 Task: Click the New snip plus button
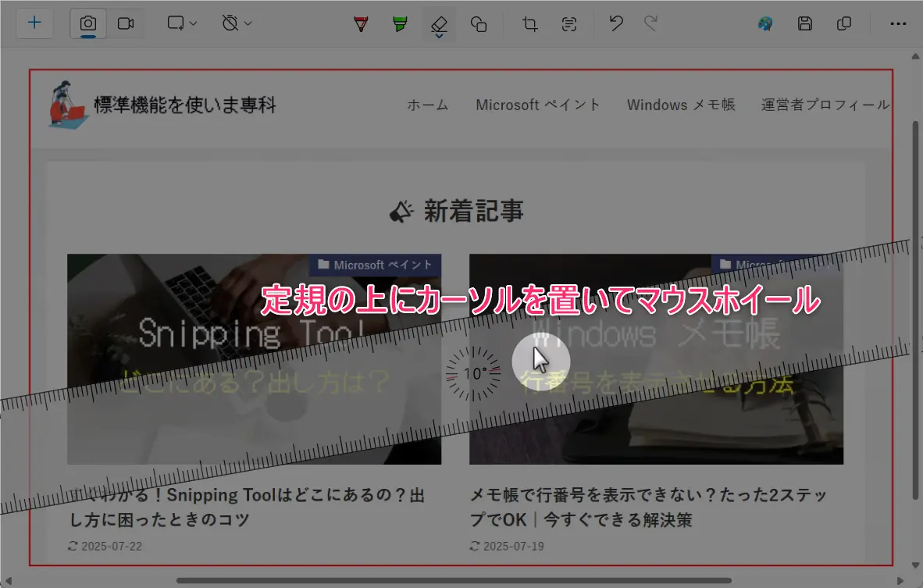tap(34, 23)
